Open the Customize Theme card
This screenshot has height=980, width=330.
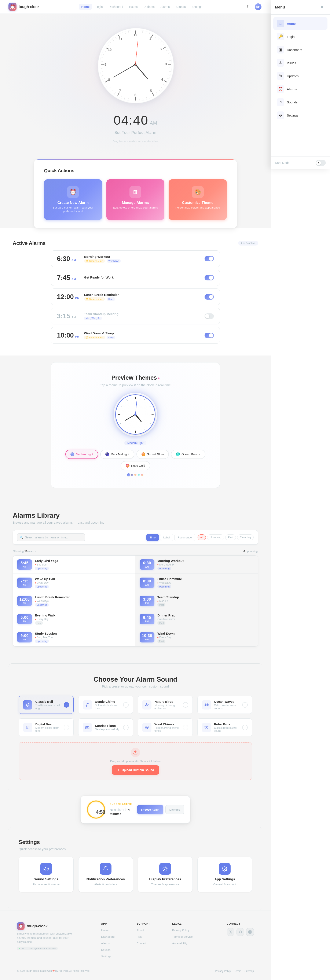coord(198,200)
